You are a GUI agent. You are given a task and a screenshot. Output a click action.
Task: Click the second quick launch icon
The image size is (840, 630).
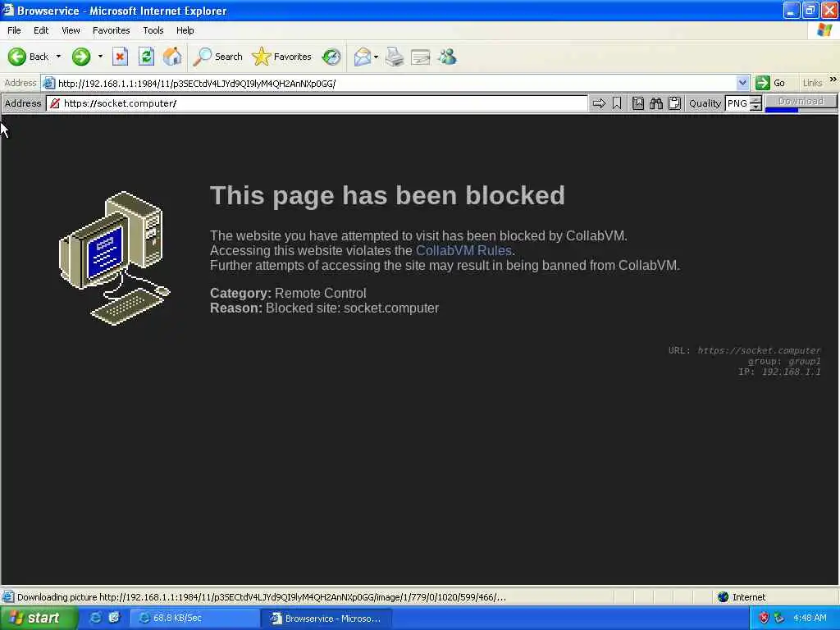(113, 618)
